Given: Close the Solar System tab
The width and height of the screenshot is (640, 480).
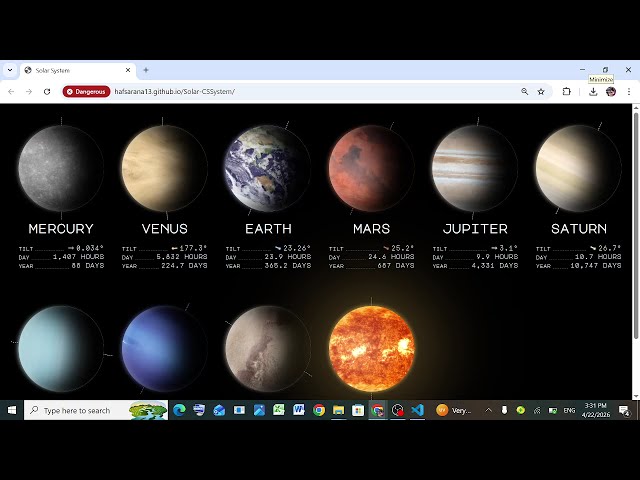Looking at the screenshot, I should pos(128,70).
